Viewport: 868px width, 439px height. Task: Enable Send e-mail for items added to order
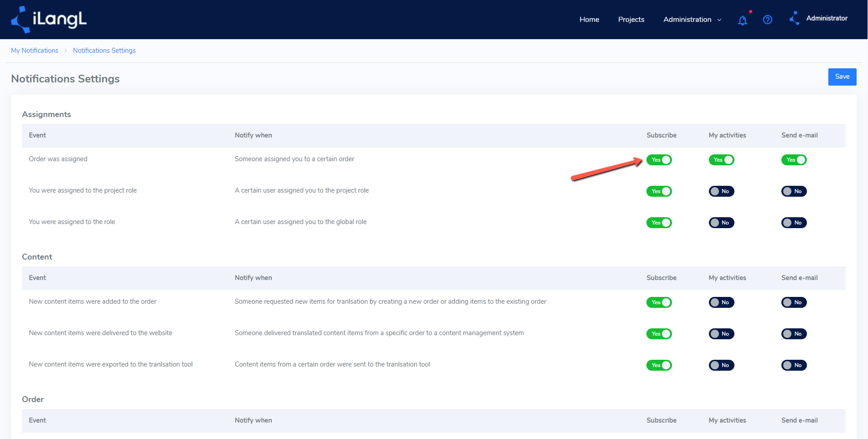pos(794,302)
